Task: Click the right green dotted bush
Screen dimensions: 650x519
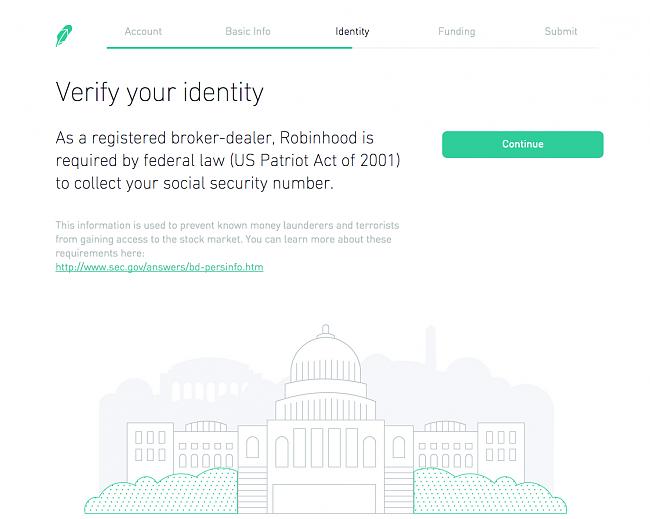Action: (490, 491)
